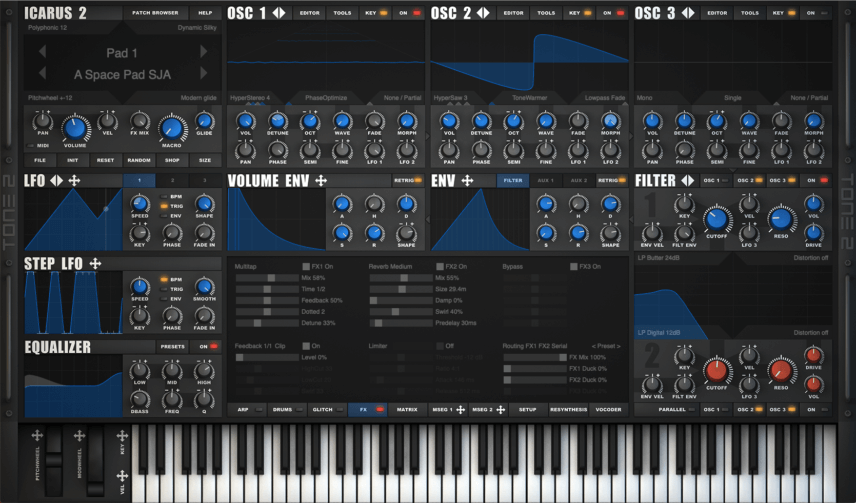
Task: Click the GLIDE knob
Action: [204, 121]
